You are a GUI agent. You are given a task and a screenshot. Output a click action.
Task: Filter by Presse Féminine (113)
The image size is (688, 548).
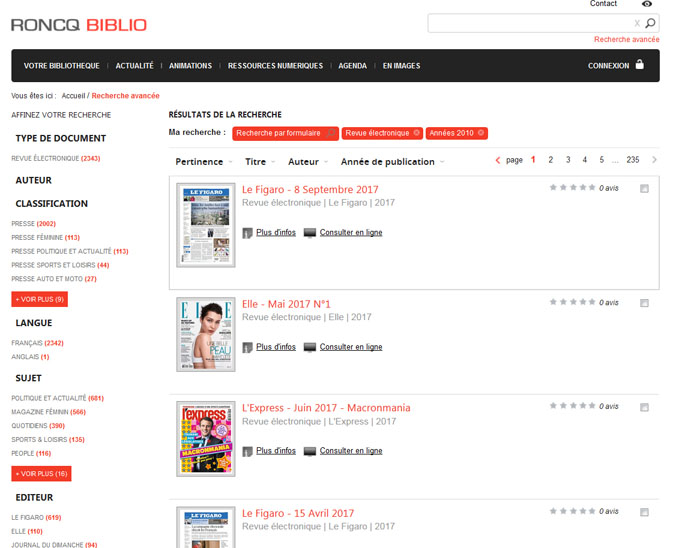pyautogui.click(x=46, y=237)
